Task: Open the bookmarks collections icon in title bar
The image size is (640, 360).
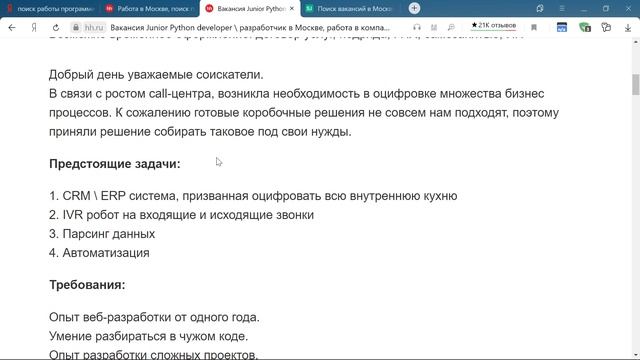Action: [x=540, y=8]
